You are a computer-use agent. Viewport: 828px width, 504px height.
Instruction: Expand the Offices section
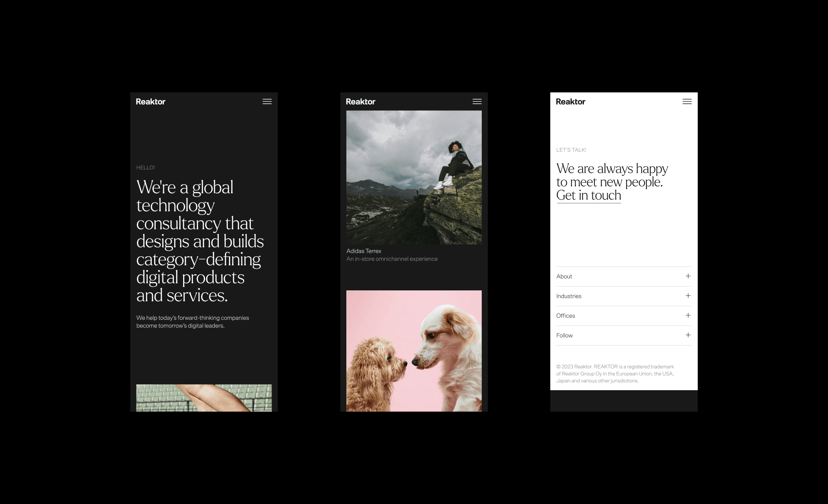[x=688, y=315]
